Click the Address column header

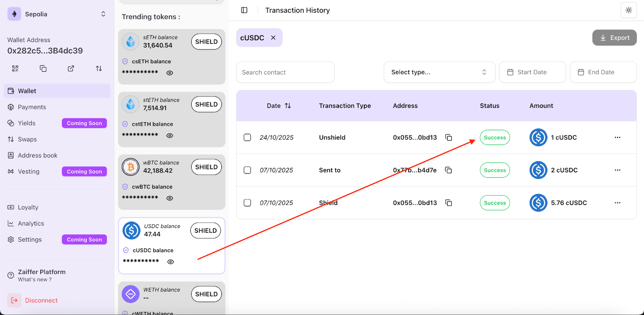405,106
